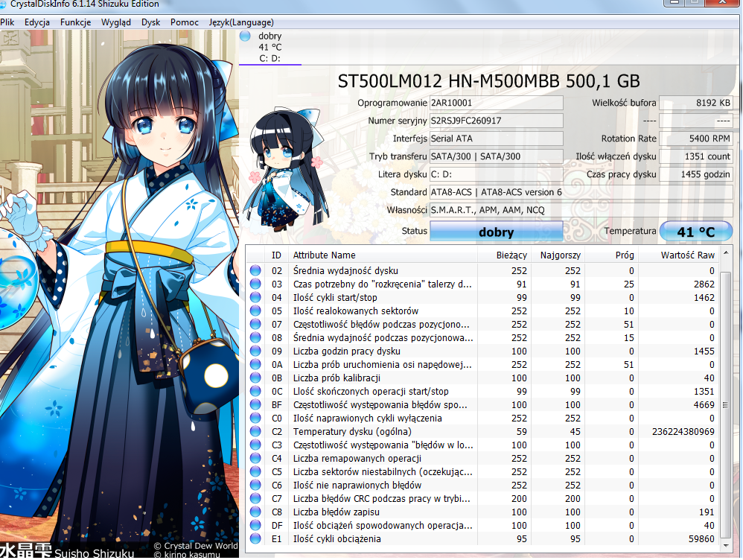The image size is (743, 560).
Task: Open the Wygląd menu
Action: [x=115, y=22]
